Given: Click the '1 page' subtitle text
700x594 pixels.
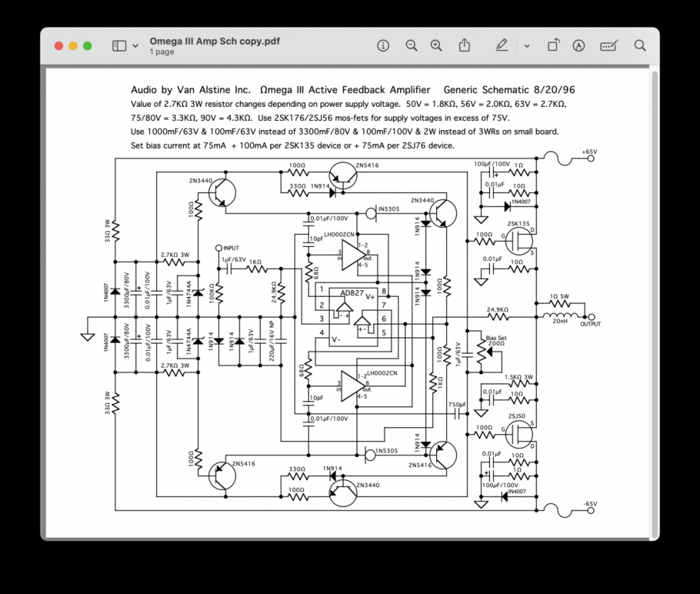Looking at the screenshot, I should tap(162, 52).
